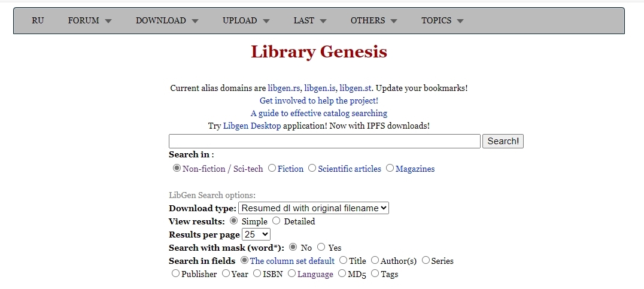
Task: Search in the ISBN field only
Action: tap(257, 273)
